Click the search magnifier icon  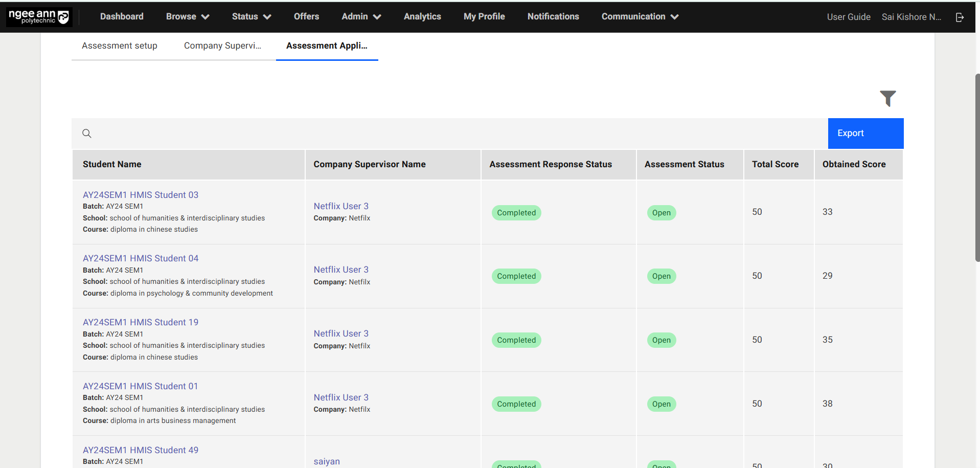click(x=87, y=133)
